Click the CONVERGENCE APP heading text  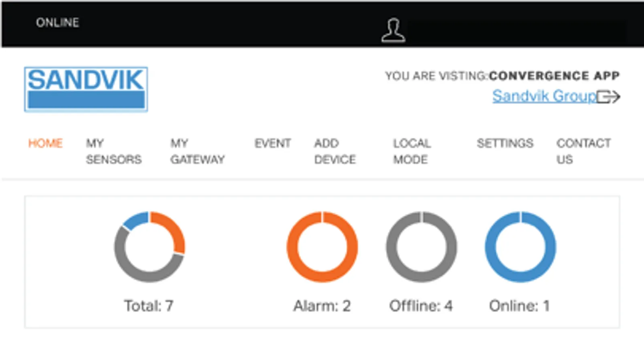[554, 76]
